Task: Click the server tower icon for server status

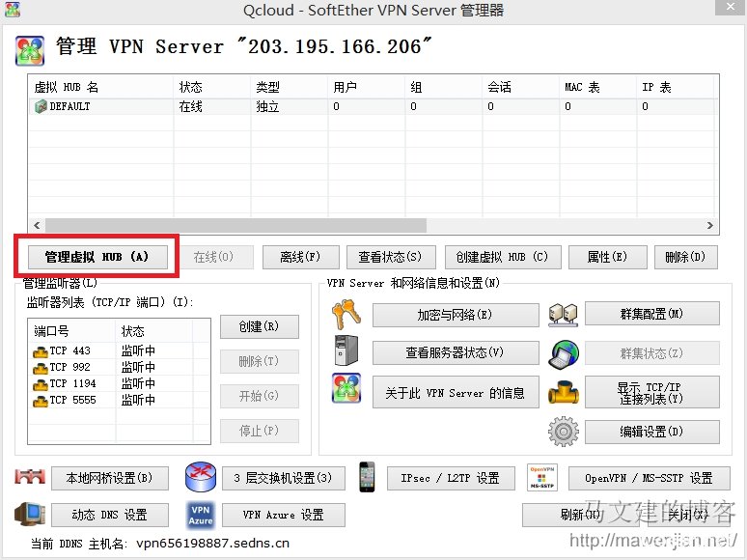Action: [346, 350]
